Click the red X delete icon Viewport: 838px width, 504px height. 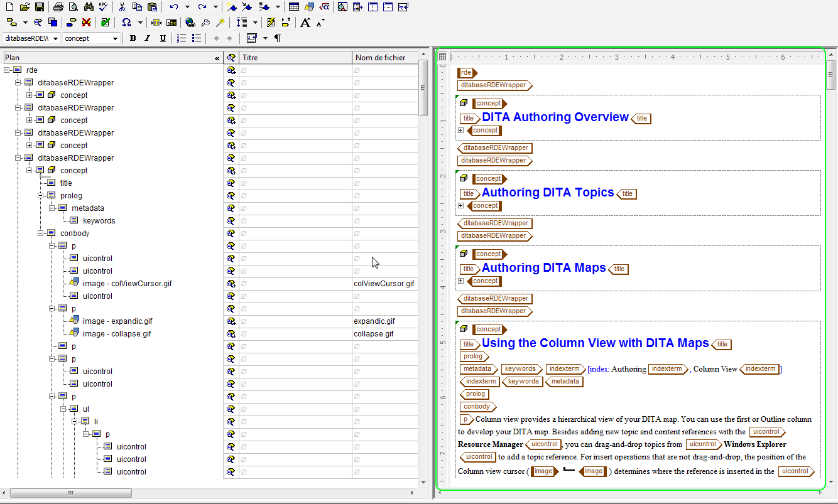87,23
